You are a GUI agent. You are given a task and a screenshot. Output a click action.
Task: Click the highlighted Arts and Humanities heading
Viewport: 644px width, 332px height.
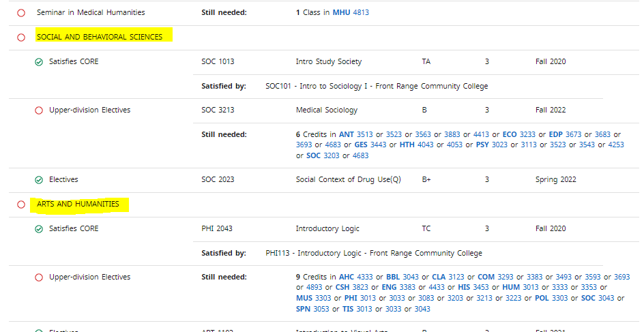(78, 204)
